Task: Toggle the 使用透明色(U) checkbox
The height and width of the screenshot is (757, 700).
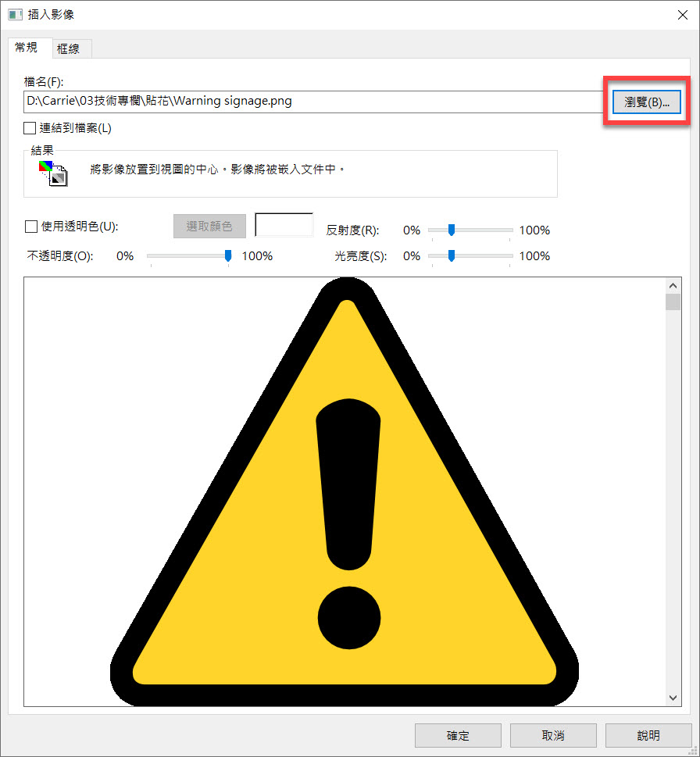Action: [31, 227]
